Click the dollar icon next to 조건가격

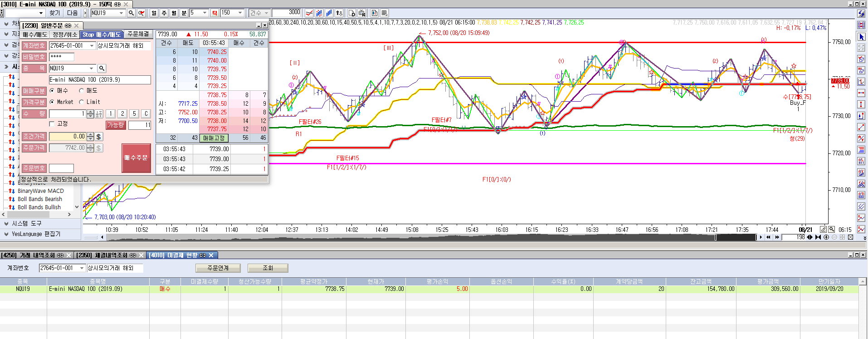point(99,137)
